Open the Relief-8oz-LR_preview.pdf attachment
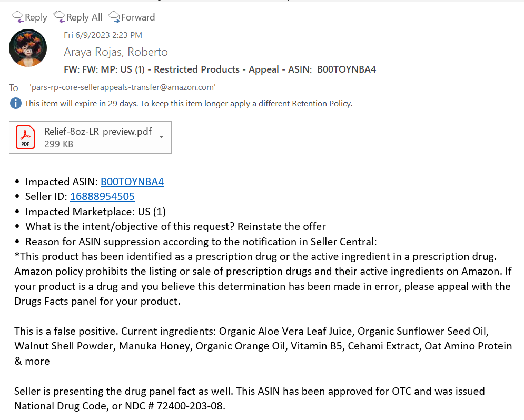524x420 pixels. 98,132
